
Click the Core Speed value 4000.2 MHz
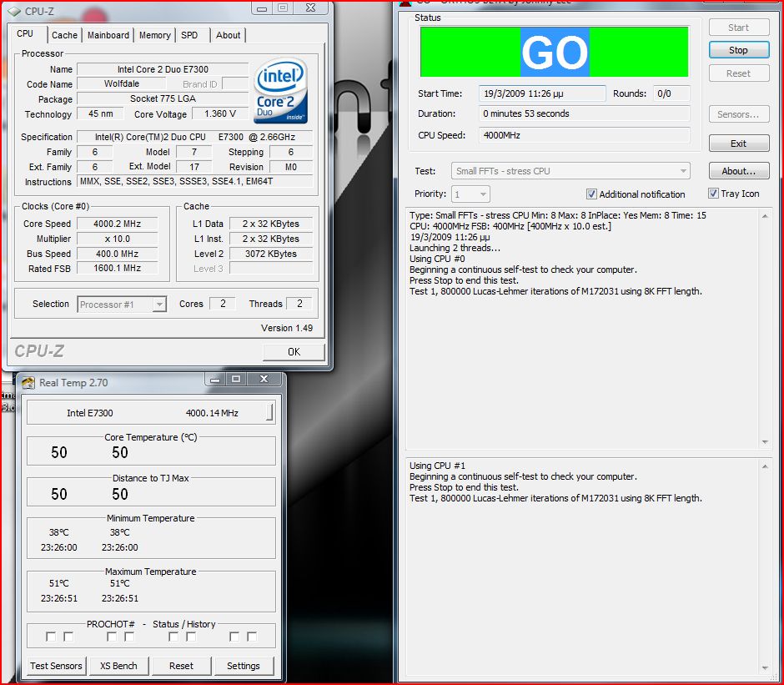click(x=118, y=224)
